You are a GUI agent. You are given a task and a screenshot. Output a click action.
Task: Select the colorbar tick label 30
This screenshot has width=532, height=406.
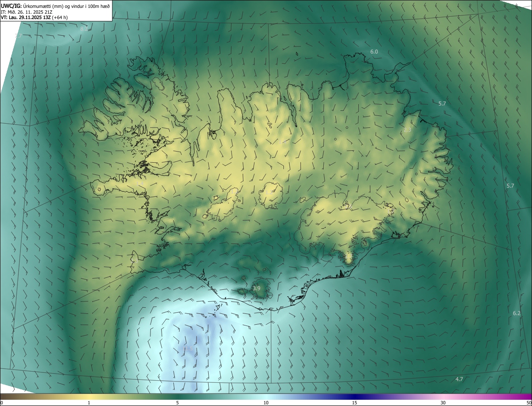coord(443,403)
